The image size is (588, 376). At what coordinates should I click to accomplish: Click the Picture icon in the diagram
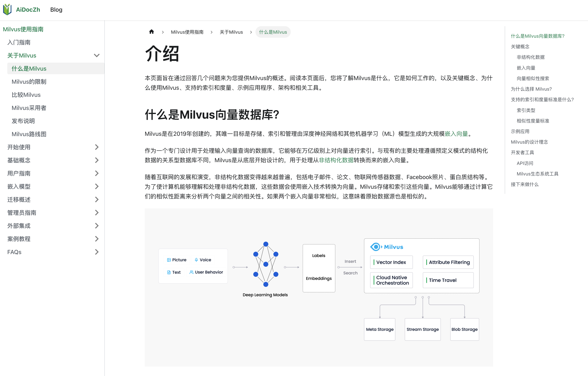click(169, 260)
